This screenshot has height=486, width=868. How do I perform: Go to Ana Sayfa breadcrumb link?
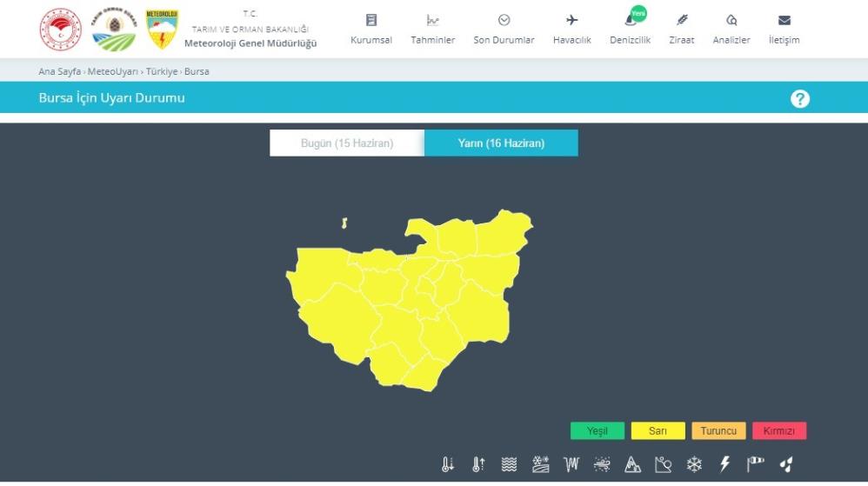pos(59,71)
